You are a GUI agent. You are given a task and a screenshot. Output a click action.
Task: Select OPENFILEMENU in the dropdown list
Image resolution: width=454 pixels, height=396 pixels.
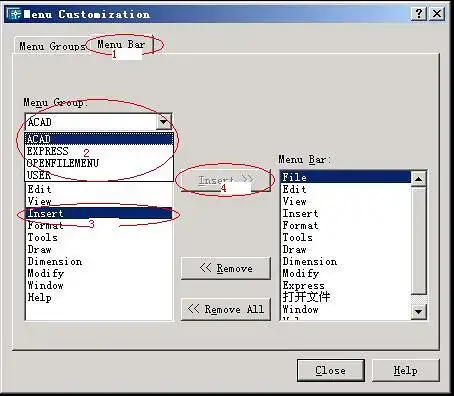[x=99, y=163]
